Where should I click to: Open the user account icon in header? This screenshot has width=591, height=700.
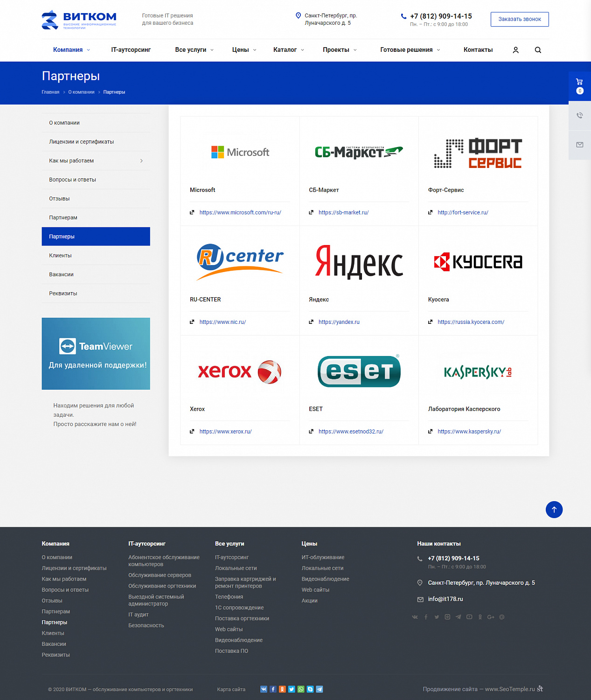point(515,50)
